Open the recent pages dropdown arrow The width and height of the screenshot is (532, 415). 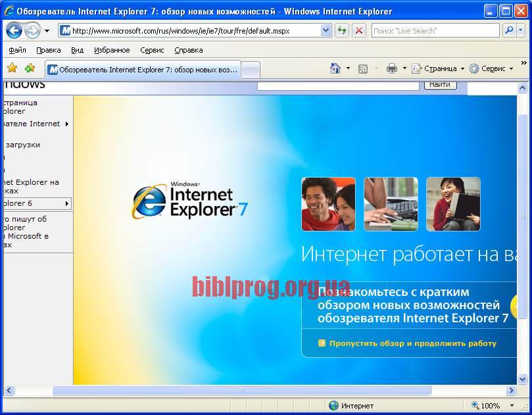47,31
